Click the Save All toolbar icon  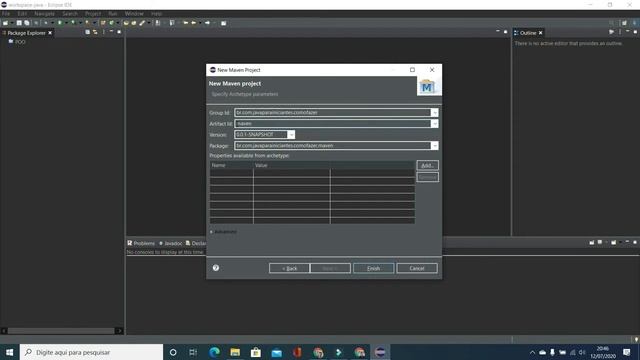(x=27, y=23)
